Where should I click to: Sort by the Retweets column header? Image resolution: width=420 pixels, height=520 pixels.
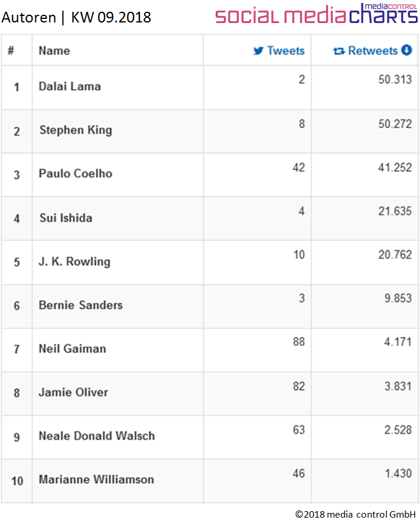pos(373,51)
